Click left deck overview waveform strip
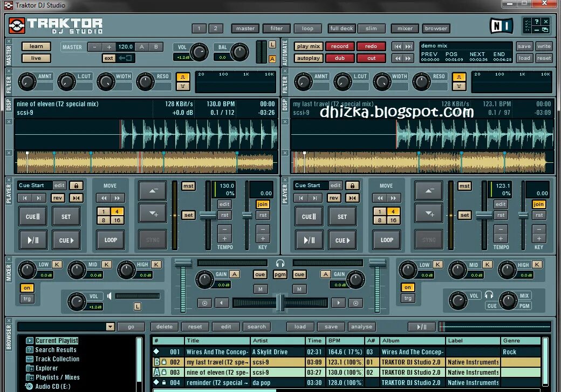The image size is (561, 392). click(x=146, y=163)
